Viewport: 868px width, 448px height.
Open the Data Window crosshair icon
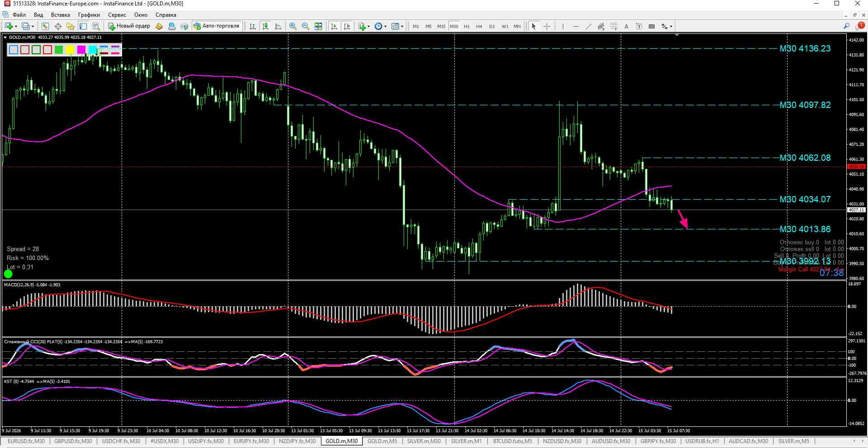[58, 26]
